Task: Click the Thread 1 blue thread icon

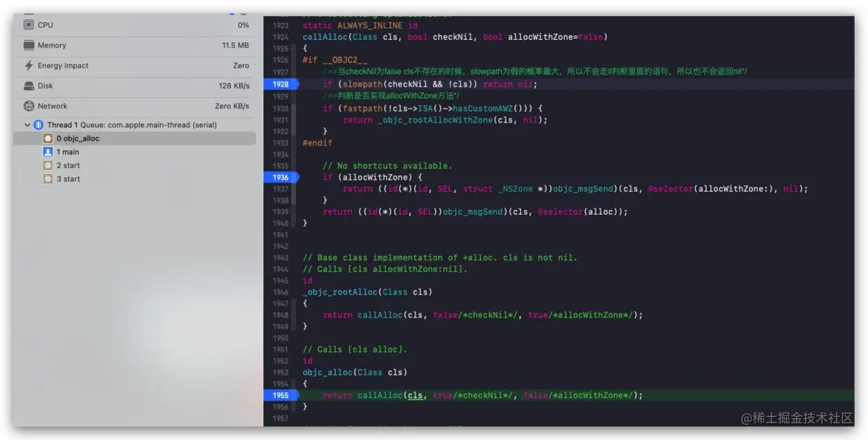Action: 38,125
